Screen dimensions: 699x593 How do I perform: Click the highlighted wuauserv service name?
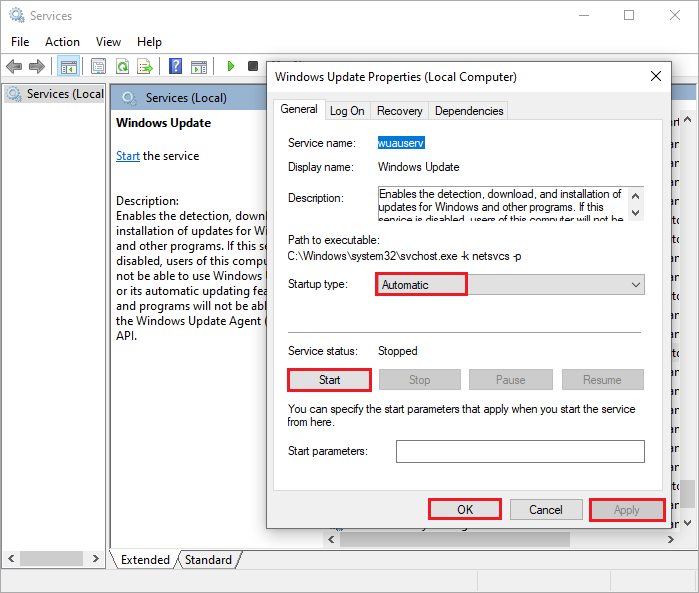401,143
